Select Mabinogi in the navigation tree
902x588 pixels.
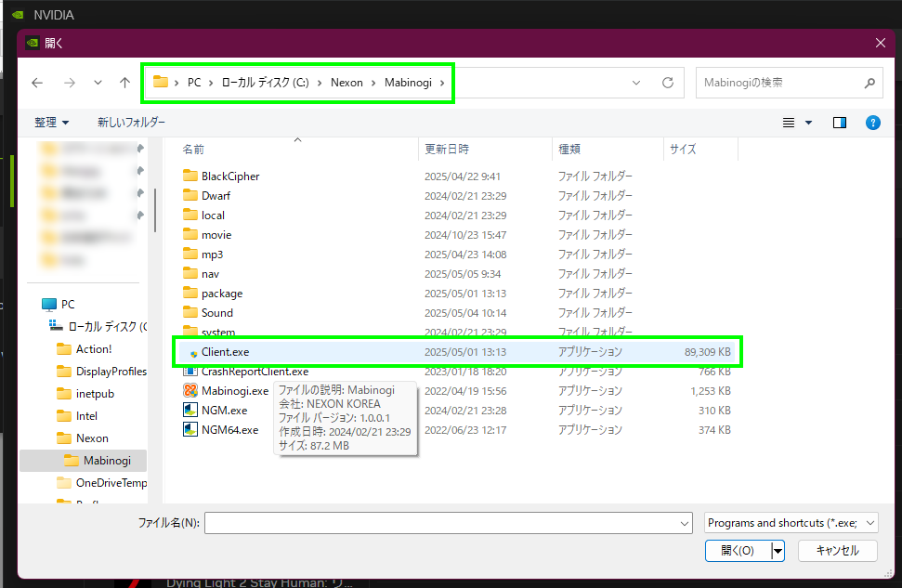tap(107, 461)
